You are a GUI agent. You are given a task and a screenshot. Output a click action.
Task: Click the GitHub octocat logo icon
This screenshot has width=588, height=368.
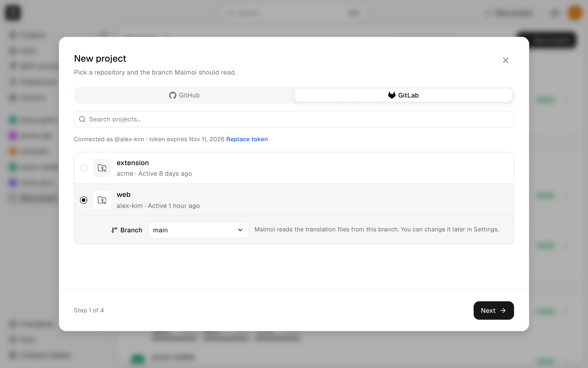pos(172,95)
